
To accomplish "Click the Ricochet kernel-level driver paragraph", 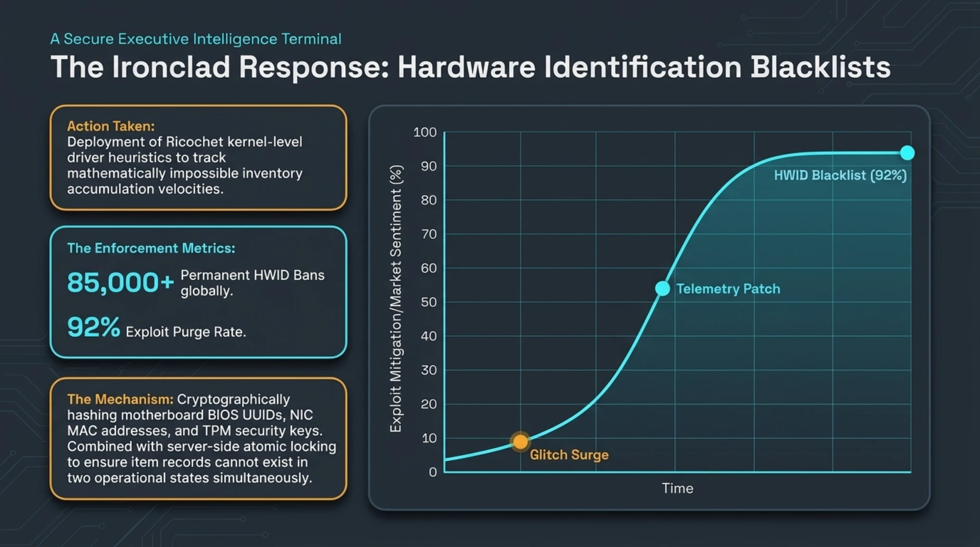I will point(185,165).
